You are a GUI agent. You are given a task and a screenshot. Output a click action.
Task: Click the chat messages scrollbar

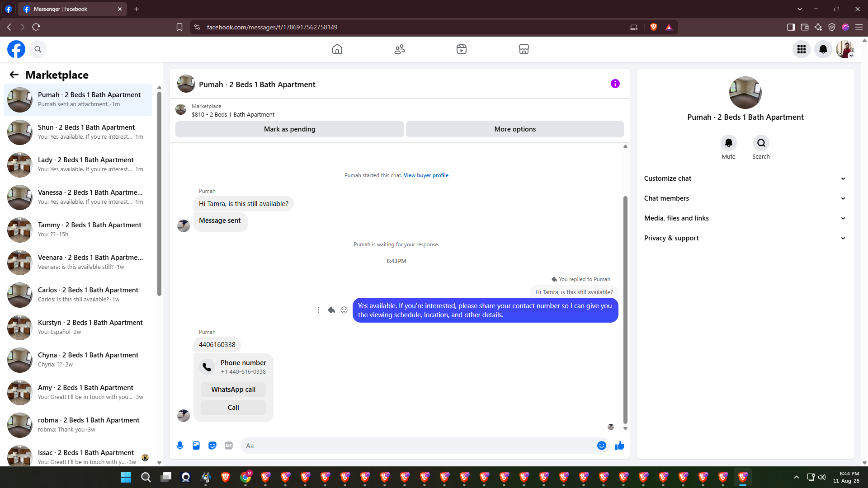(625, 310)
